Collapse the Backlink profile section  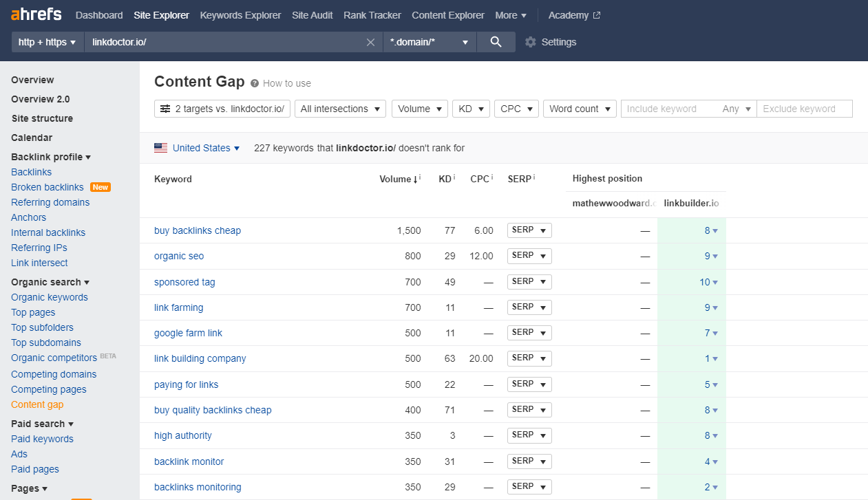coord(51,157)
